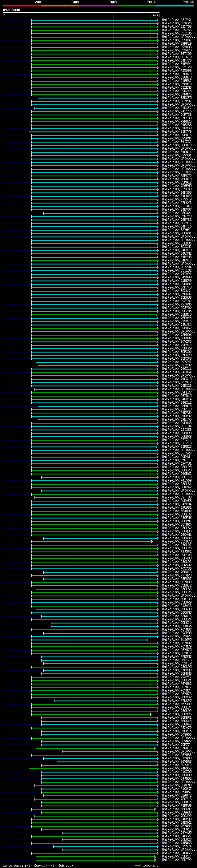Select hit label UniRef100_Q4GXL4
The width and height of the screenshot is (197, 868).
176,399
